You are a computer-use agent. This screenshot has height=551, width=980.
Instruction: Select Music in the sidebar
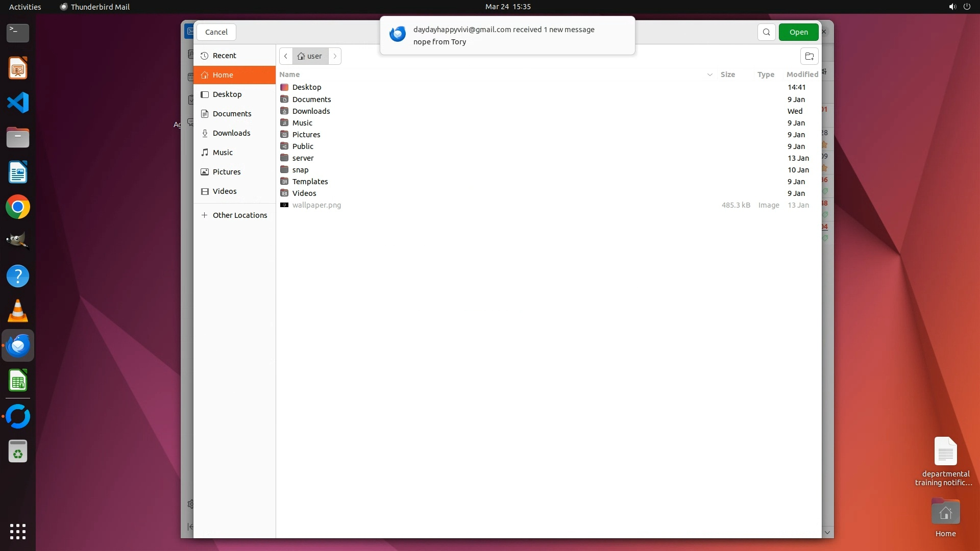(x=223, y=153)
